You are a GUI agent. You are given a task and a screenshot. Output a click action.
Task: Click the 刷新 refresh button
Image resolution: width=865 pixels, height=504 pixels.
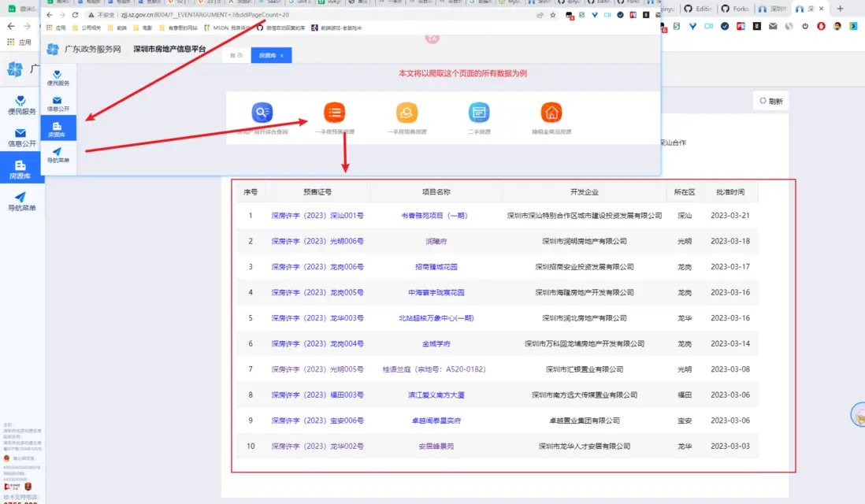click(x=770, y=101)
